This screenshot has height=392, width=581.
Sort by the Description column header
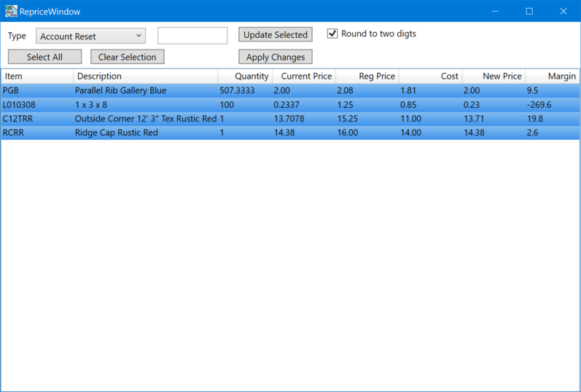coord(144,76)
